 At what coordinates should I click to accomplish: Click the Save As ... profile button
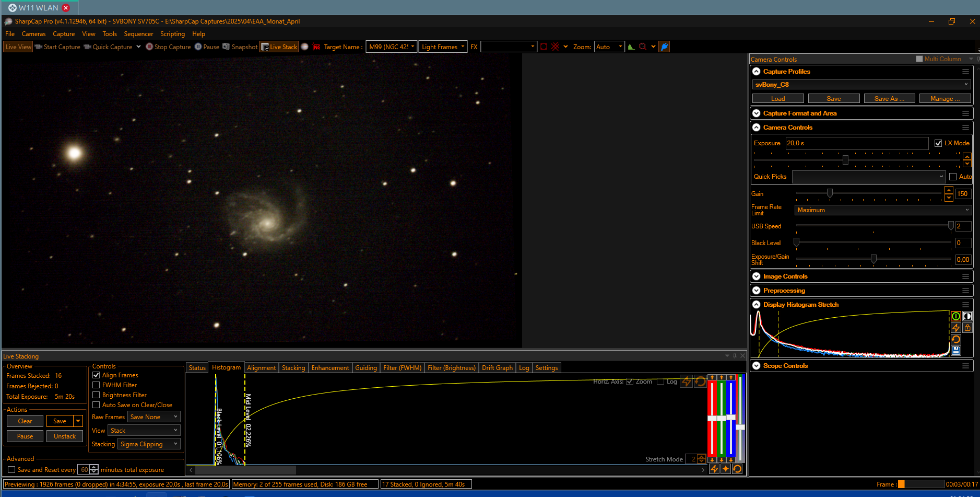click(889, 99)
